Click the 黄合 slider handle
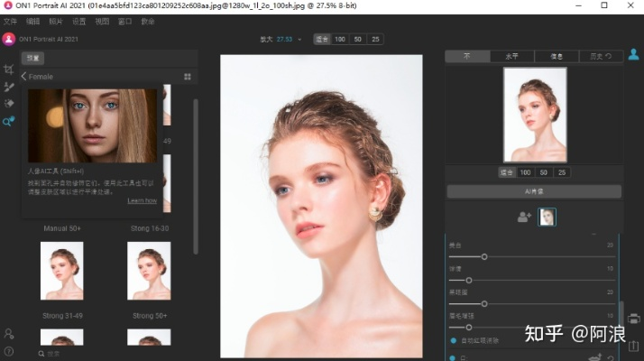The width and height of the screenshot is (644, 361). [x=483, y=257]
